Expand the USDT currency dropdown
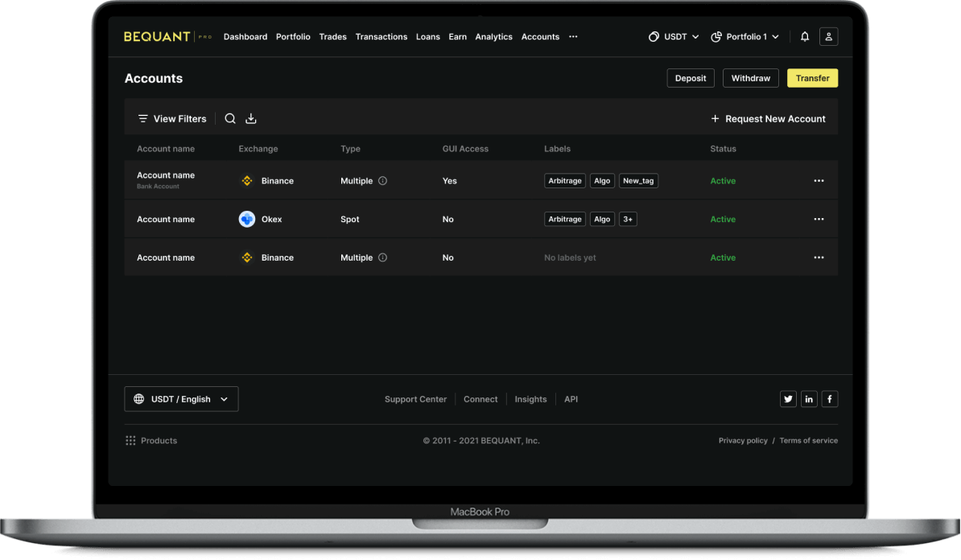The height and width of the screenshot is (560, 961). click(674, 37)
